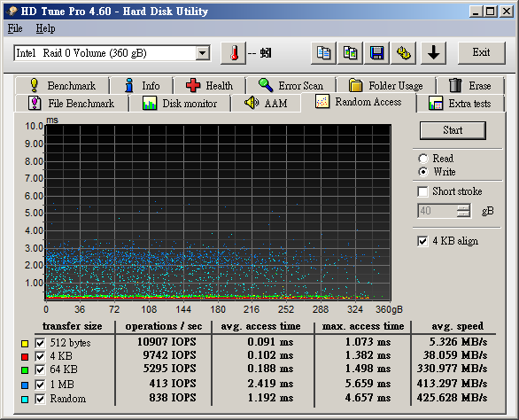519x420 pixels.
Task: Expand the Intel Raid 0 Volume drive dropdown
Action: point(202,52)
